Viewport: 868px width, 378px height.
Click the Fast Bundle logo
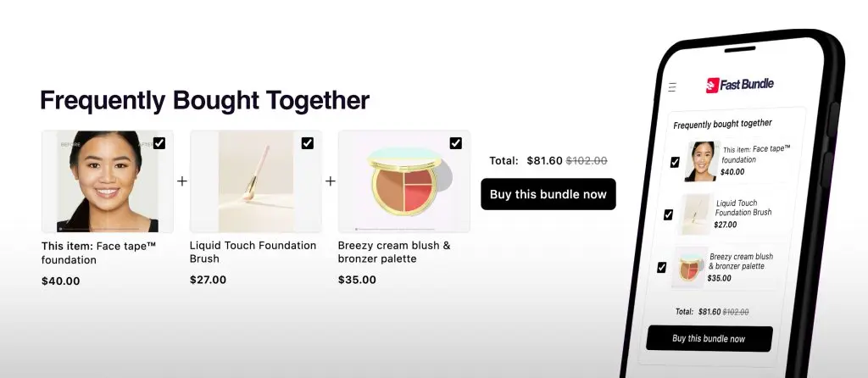coord(739,85)
